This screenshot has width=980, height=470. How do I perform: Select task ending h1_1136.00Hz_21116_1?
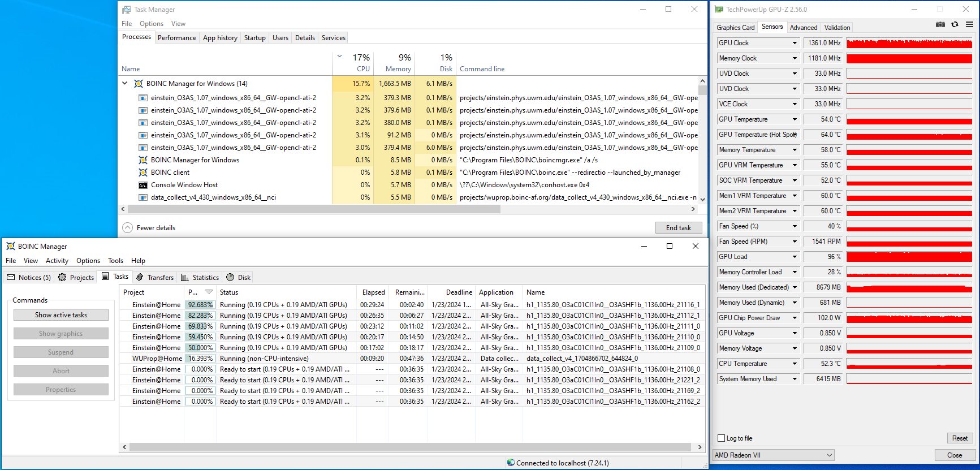[x=412, y=304]
